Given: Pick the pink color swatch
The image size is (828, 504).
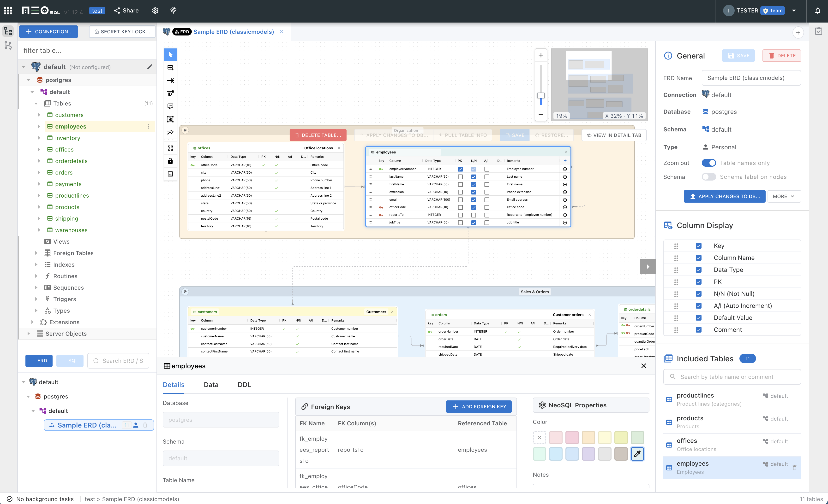Looking at the screenshot, I should coord(572,438).
